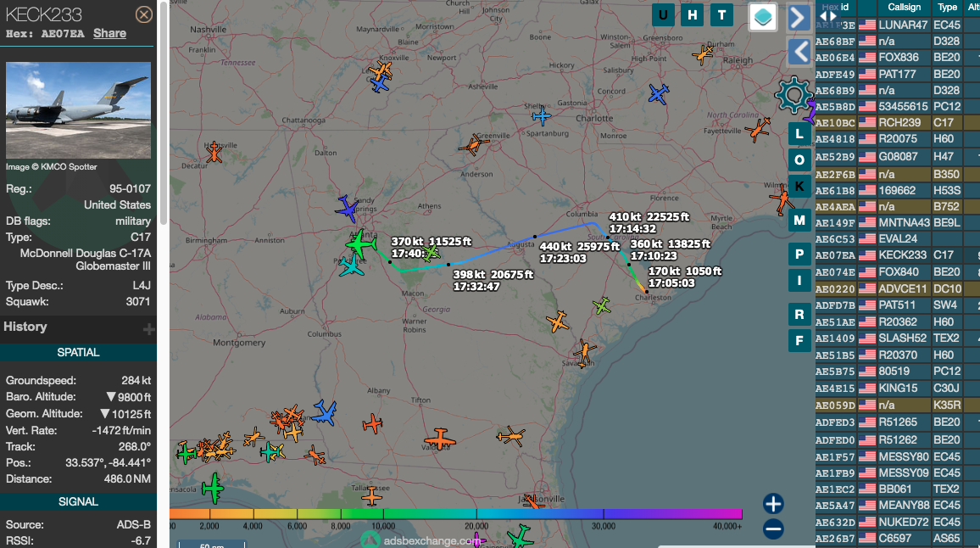Viewport: 980px width, 548px height.
Task: View the C-17 aircraft photo thumbnail
Action: (x=78, y=110)
